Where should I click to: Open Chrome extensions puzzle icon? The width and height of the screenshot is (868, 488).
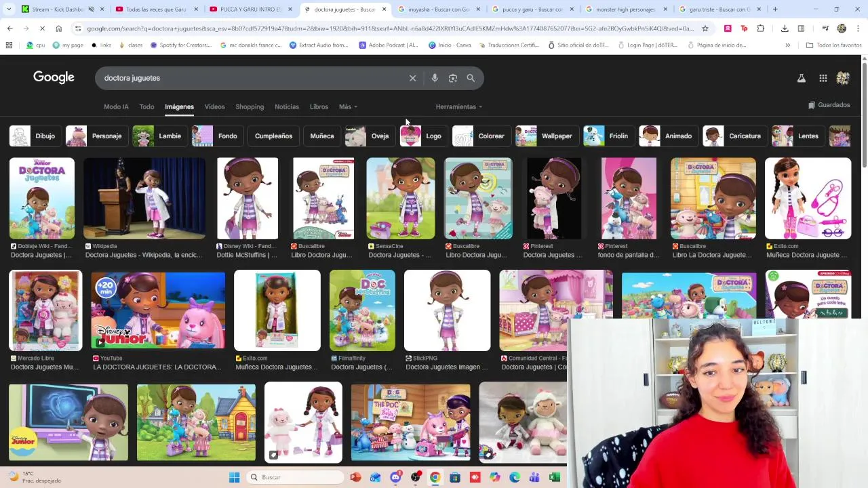click(x=760, y=28)
